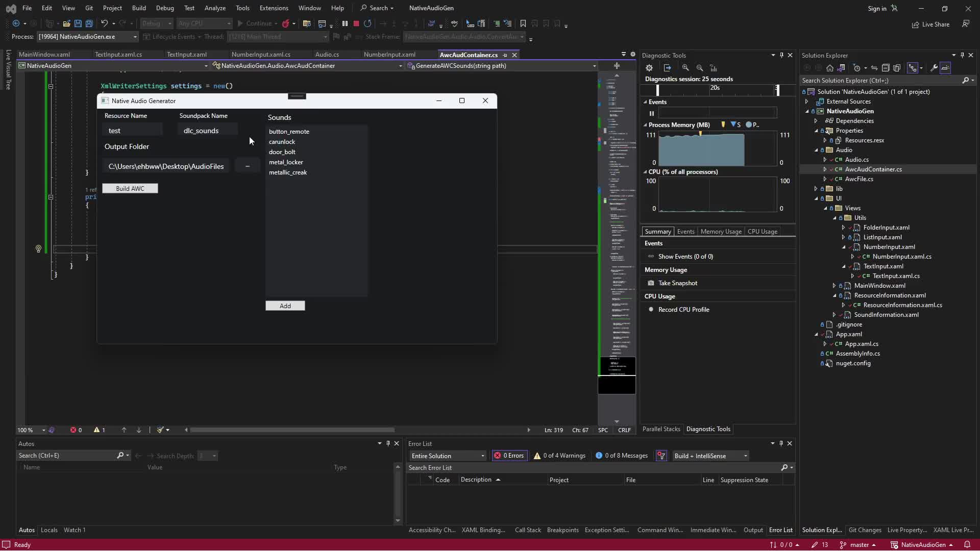This screenshot has height=551, width=980.
Task: Zoom in on diagnostics timeline
Action: (x=685, y=68)
